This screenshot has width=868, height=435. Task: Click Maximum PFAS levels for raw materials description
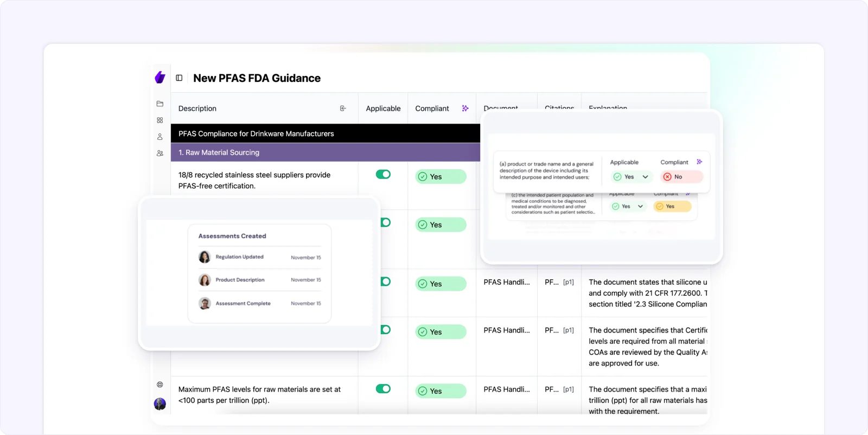(259, 395)
